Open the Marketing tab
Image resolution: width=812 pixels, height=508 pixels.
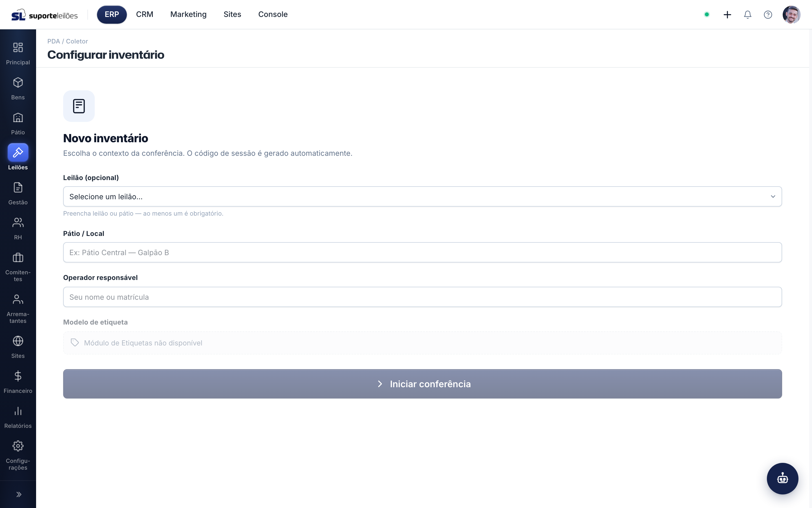pyautogui.click(x=188, y=14)
